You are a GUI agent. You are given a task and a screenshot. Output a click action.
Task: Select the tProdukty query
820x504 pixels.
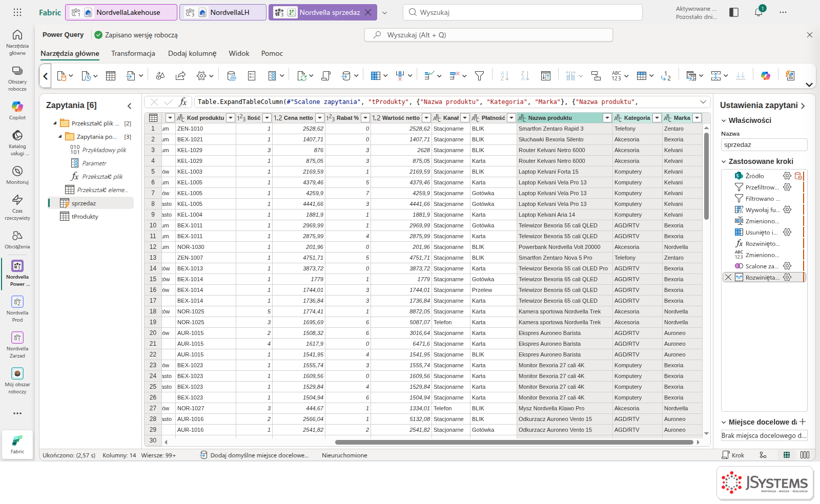click(85, 217)
